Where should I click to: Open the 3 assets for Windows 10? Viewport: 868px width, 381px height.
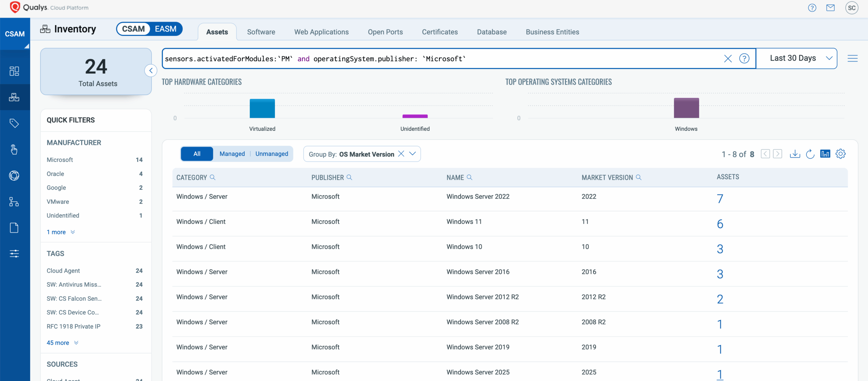(x=720, y=249)
